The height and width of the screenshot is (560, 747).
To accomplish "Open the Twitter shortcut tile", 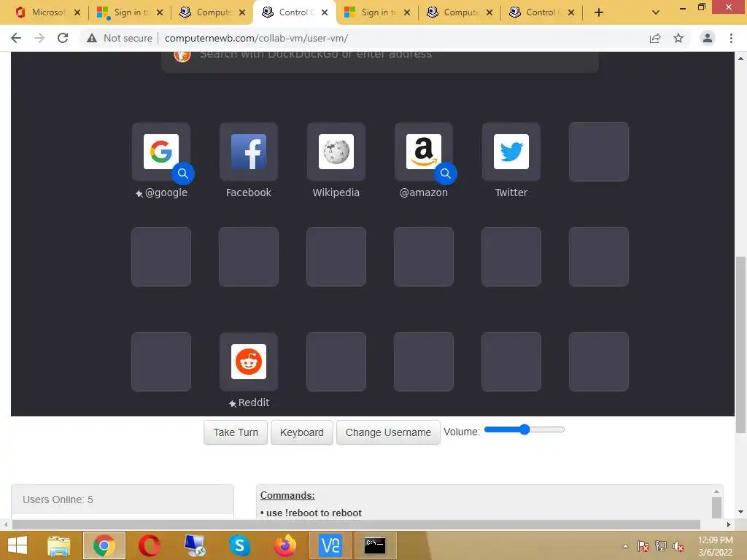I will pos(511,152).
